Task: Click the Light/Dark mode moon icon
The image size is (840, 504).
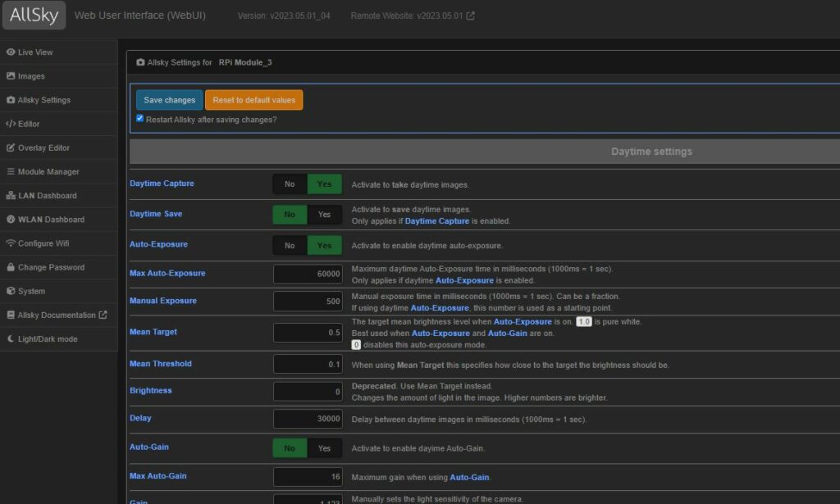Action: tap(11, 338)
